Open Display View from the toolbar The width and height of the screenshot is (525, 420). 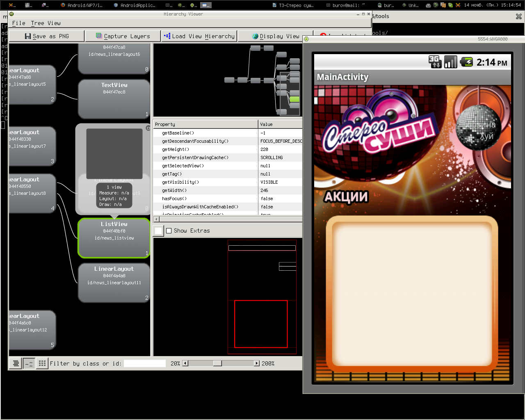pos(276,36)
